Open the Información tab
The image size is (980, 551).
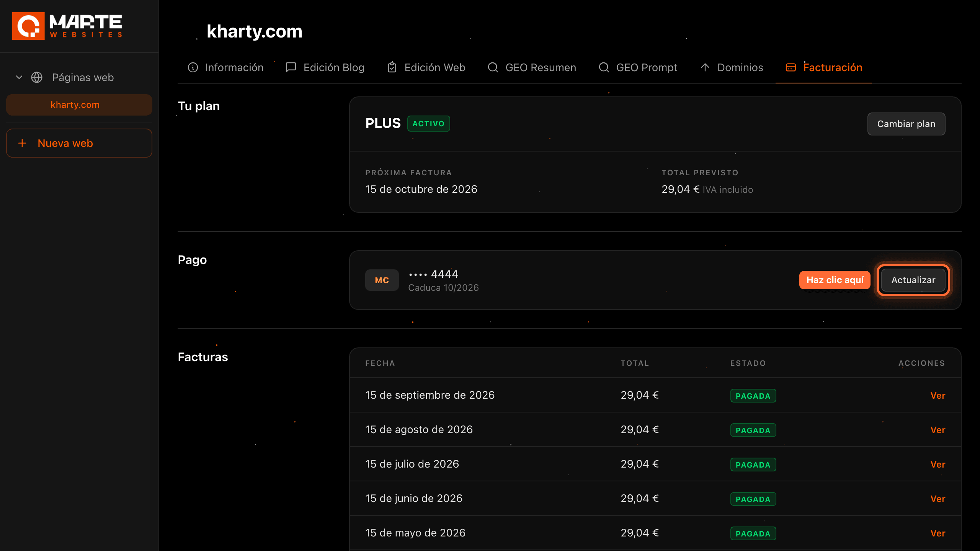click(x=226, y=67)
